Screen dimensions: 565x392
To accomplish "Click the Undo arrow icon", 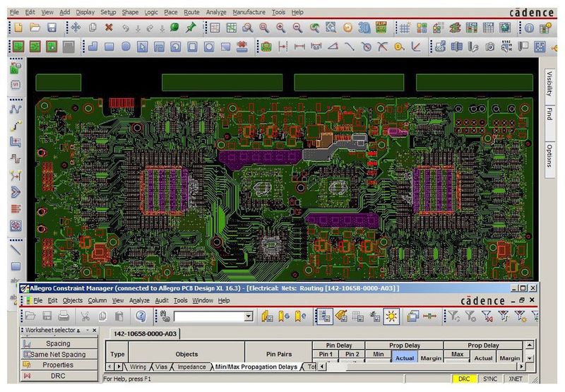I will (126, 28).
